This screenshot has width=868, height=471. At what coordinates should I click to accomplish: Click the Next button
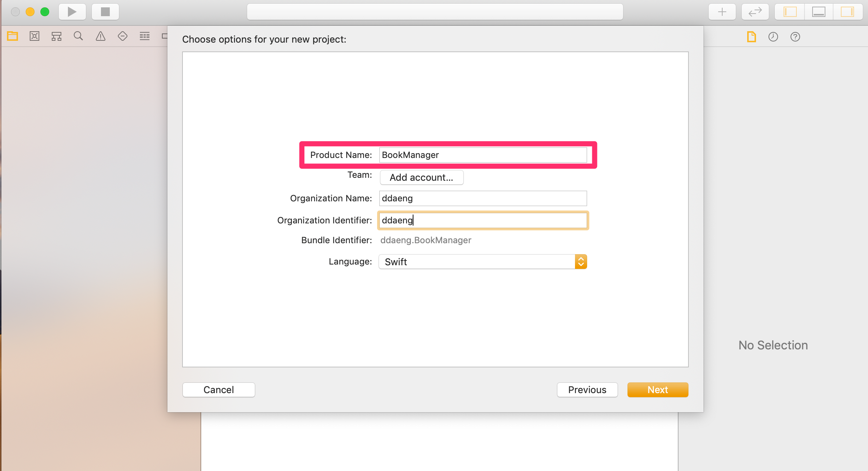point(657,390)
